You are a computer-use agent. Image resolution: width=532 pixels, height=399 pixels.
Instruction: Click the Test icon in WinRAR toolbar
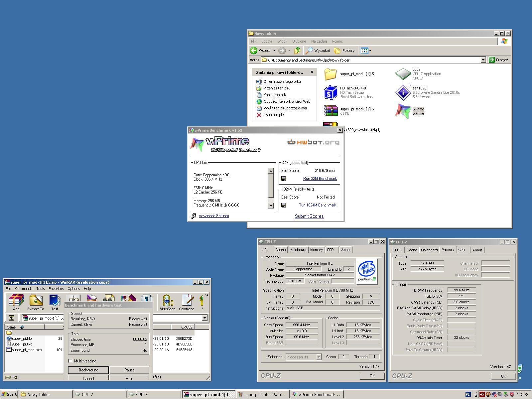click(x=55, y=301)
